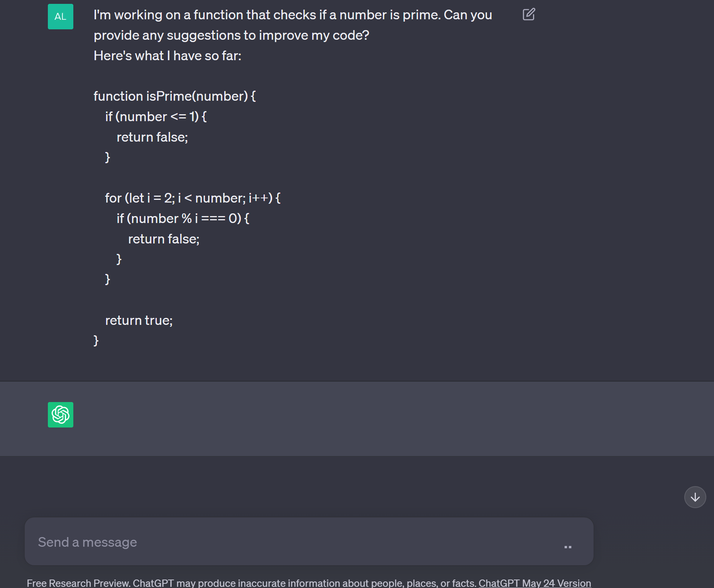Click the if (number <= 1) line

click(x=156, y=117)
